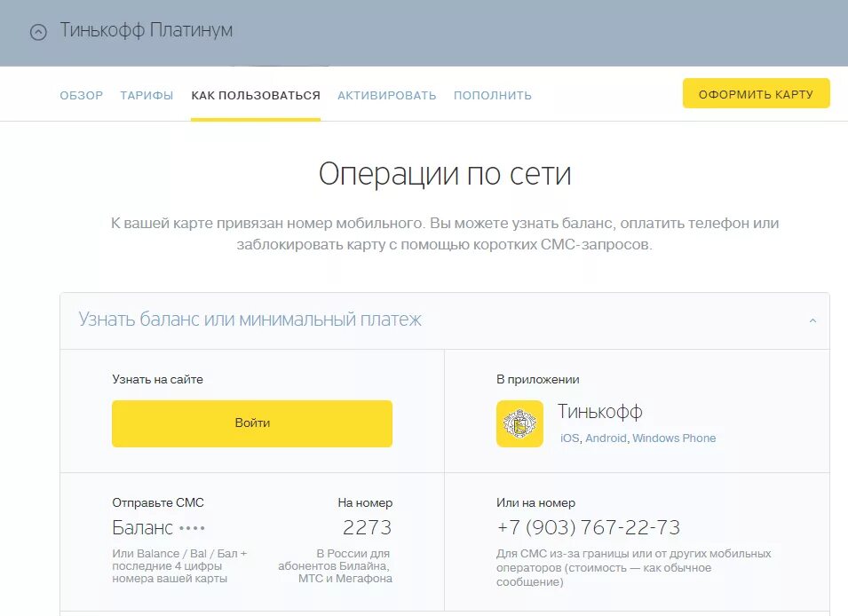Click the phone number +7 (903) 767-22-73

click(589, 527)
